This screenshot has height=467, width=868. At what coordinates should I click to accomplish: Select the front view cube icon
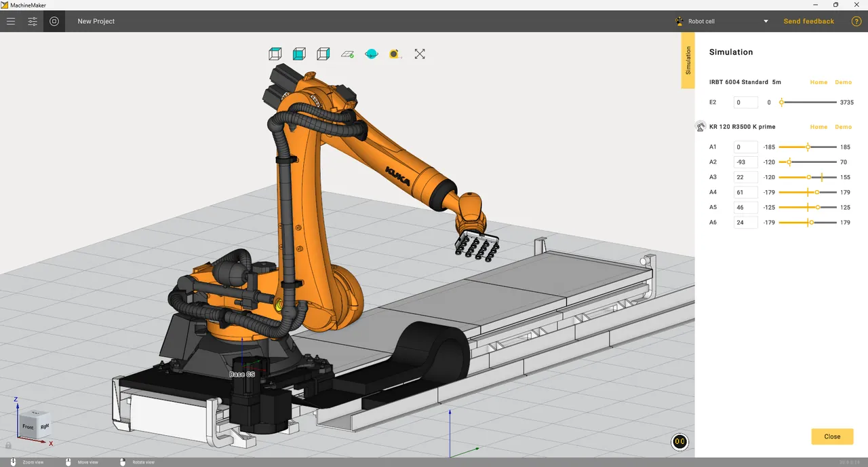pyautogui.click(x=299, y=54)
